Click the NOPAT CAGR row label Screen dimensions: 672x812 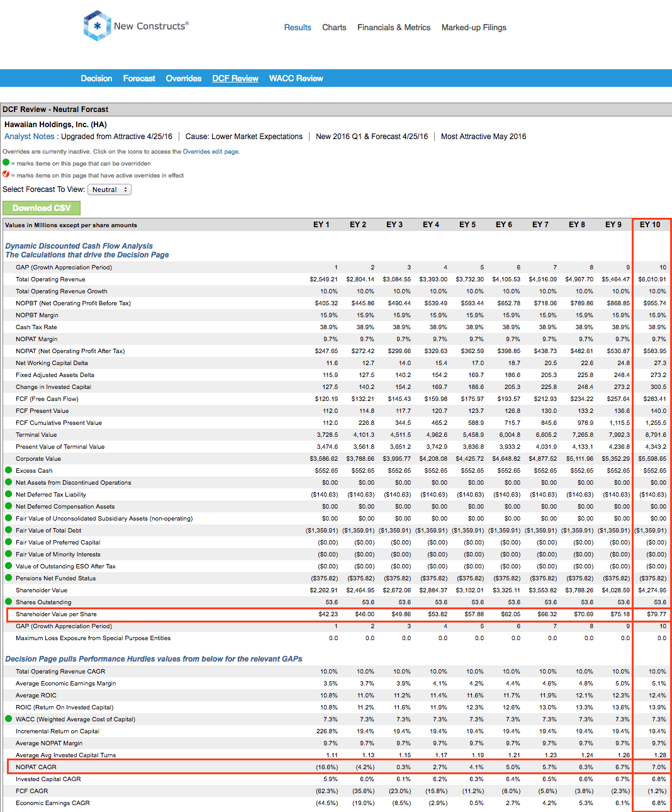(36, 767)
